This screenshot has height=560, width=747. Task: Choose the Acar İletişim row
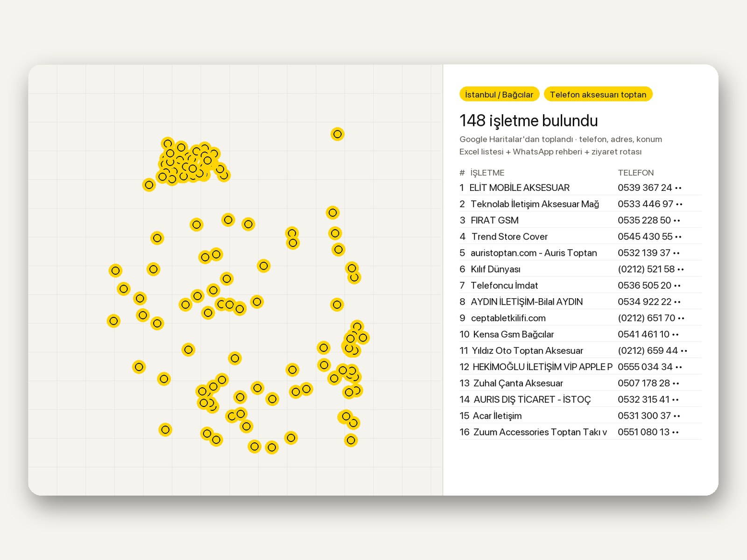[580, 416]
